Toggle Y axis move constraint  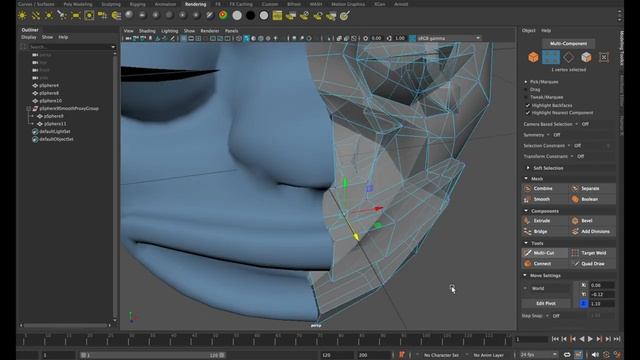click(584, 294)
